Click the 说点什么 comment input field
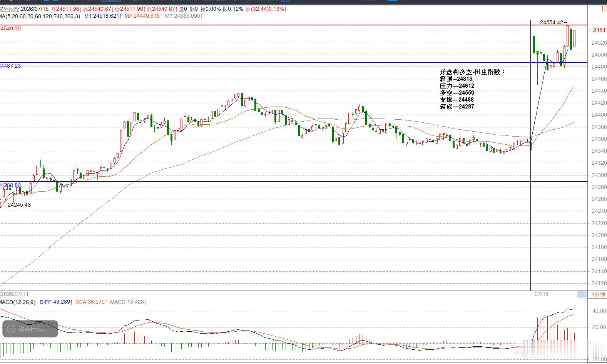 coord(30,329)
